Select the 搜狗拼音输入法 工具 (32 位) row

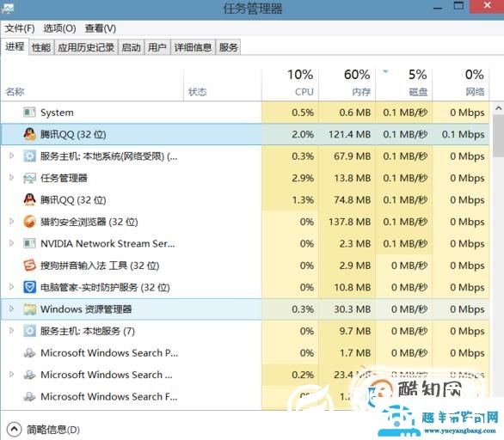pos(245,266)
